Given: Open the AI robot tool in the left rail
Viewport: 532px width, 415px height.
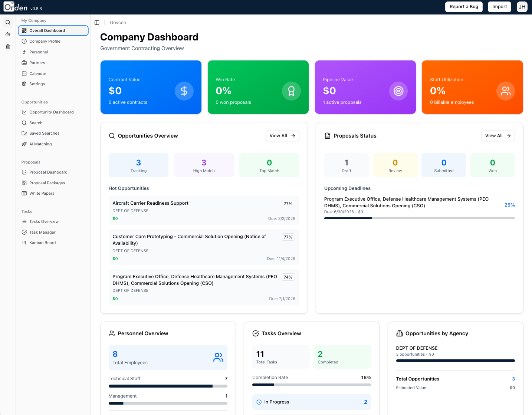Looking at the screenshot, I should coord(8,34).
